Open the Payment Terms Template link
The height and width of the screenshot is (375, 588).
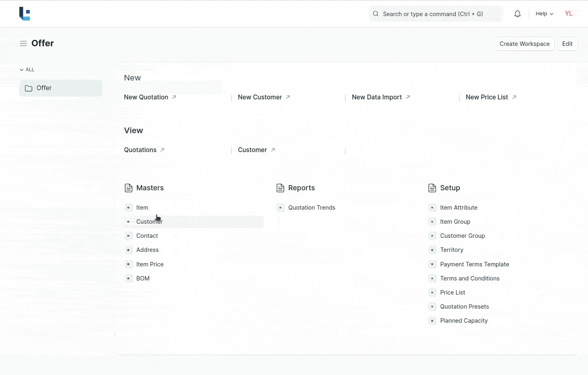(474, 264)
